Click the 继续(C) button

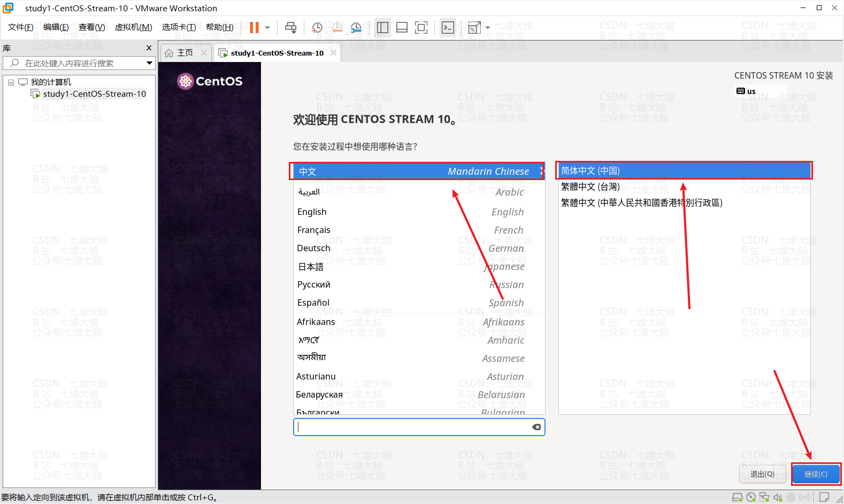816,474
